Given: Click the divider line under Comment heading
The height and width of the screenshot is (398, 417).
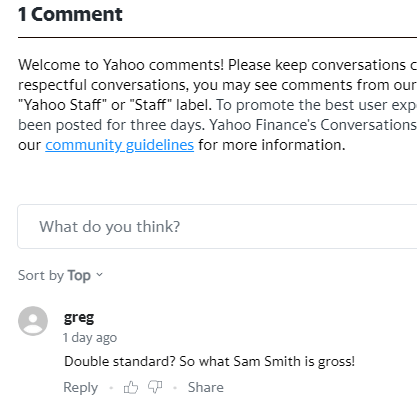Looking at the screenshot, I should (217, 38).
